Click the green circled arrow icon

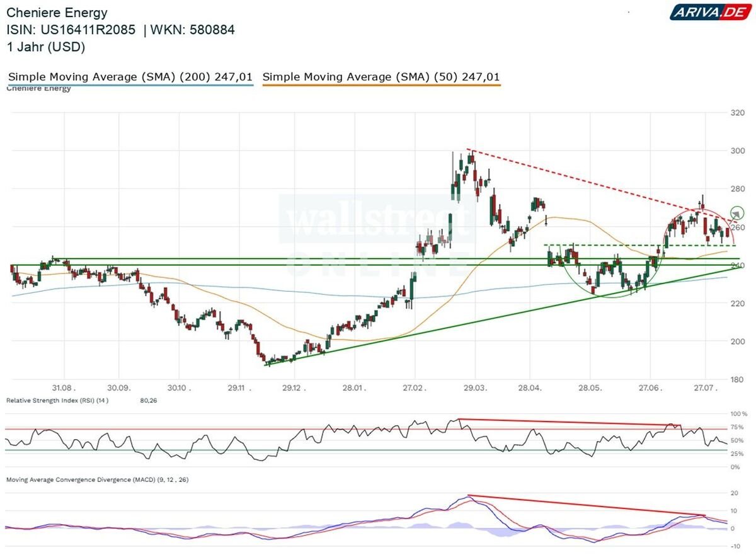click(x=738, y=213)
